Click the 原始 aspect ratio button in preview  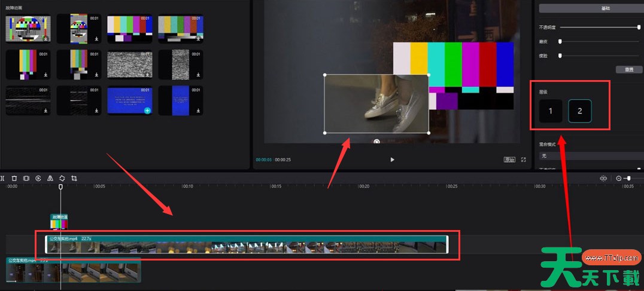click(x=509, y=160)
